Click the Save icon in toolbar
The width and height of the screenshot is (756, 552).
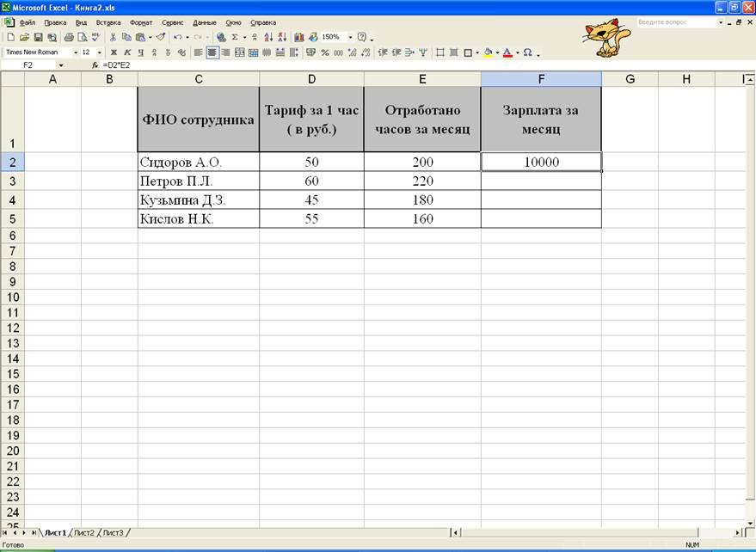coord(38,38)
